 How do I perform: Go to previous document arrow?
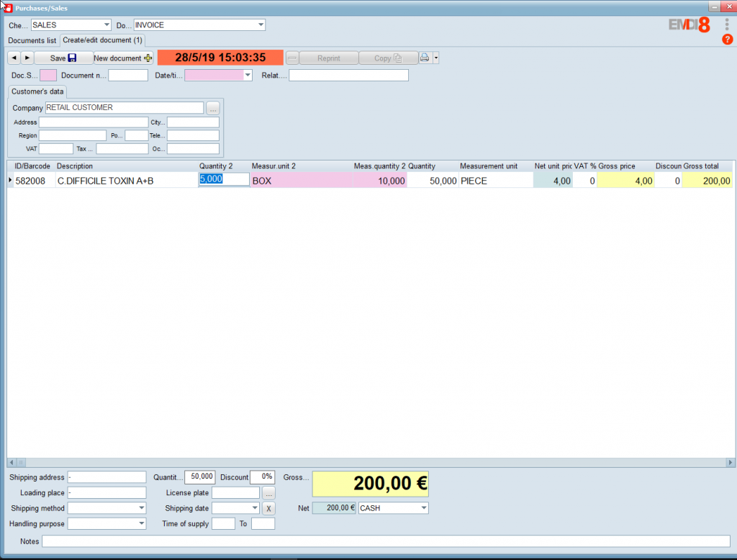14,58
